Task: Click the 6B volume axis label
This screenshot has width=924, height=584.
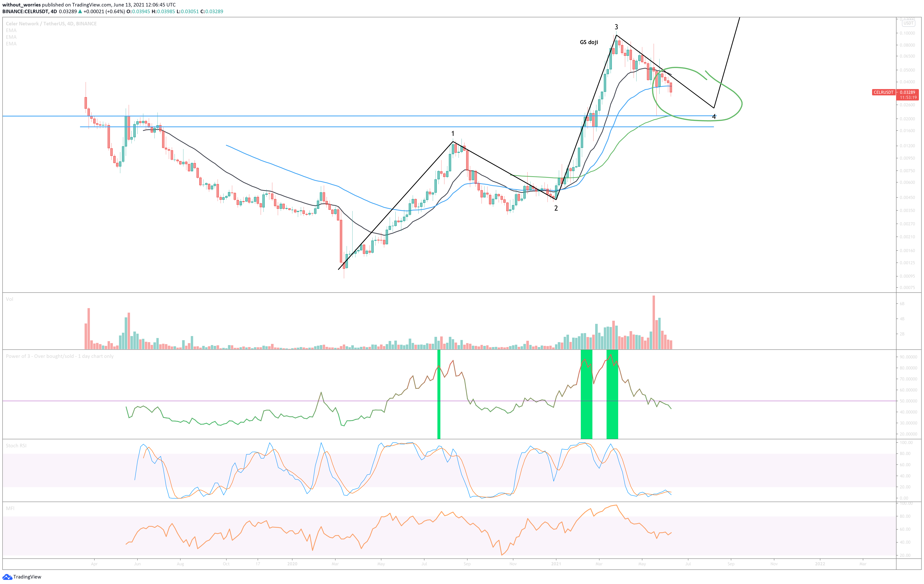Action: [902, 304]
